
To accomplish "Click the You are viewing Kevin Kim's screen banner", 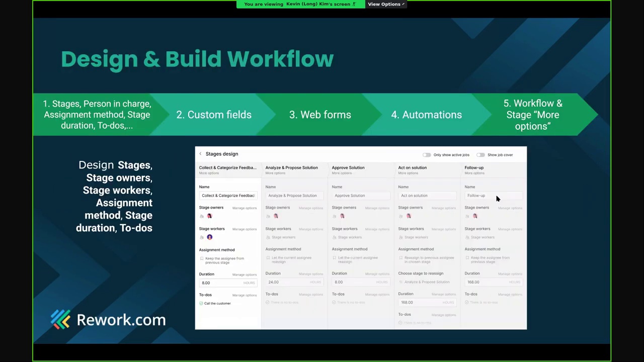I will click(300, 4).
